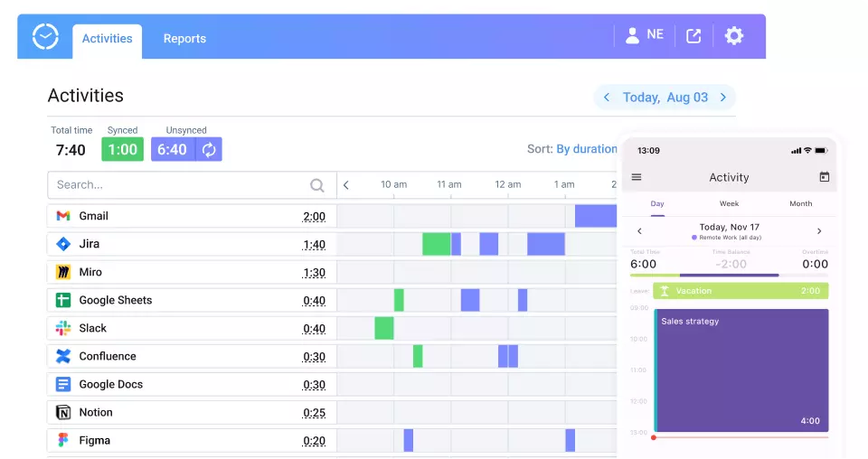
Task: Switch to the Reports tab
Action: tap(184, 39)
